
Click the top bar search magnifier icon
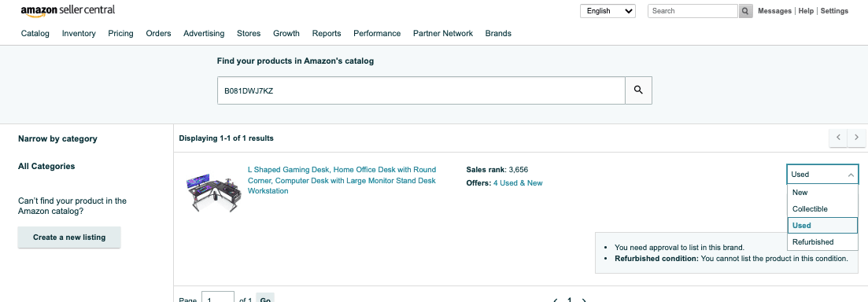(x=746, y=11)
